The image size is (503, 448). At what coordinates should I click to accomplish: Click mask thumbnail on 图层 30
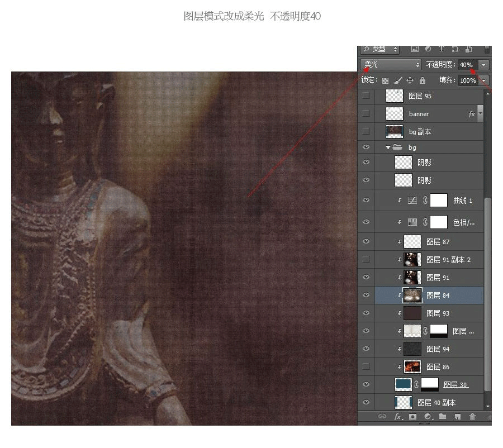pos(430,384)
